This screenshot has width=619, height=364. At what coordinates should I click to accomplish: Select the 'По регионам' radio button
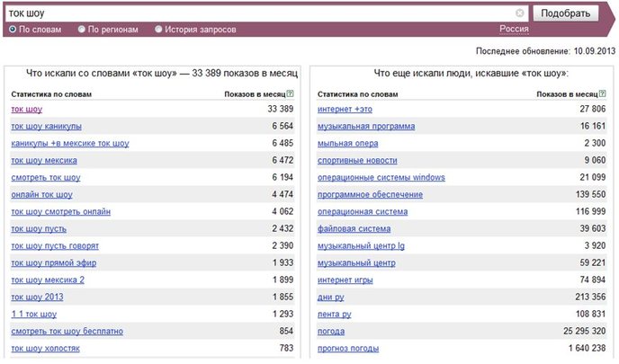(81, 29)
